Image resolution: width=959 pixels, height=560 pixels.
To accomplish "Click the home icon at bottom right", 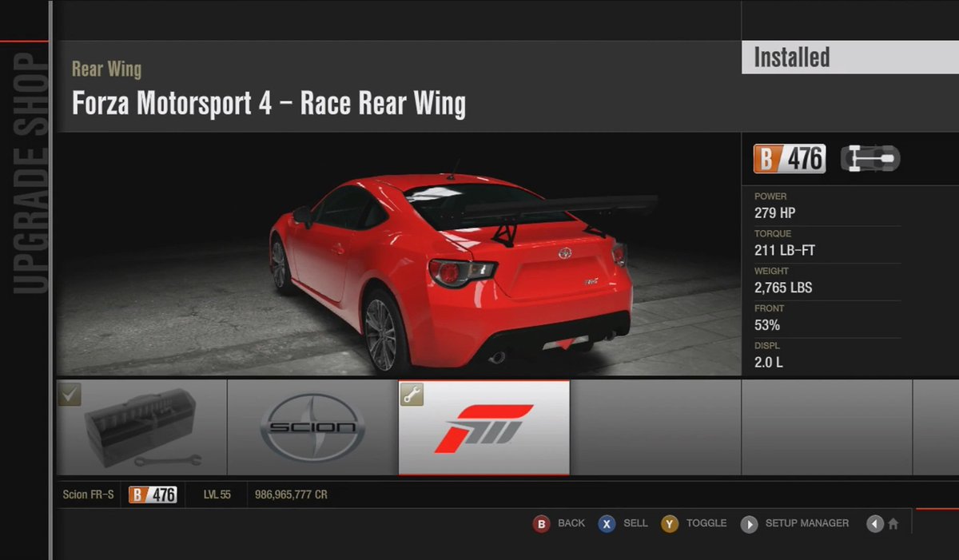I will (x=893, y=524).
